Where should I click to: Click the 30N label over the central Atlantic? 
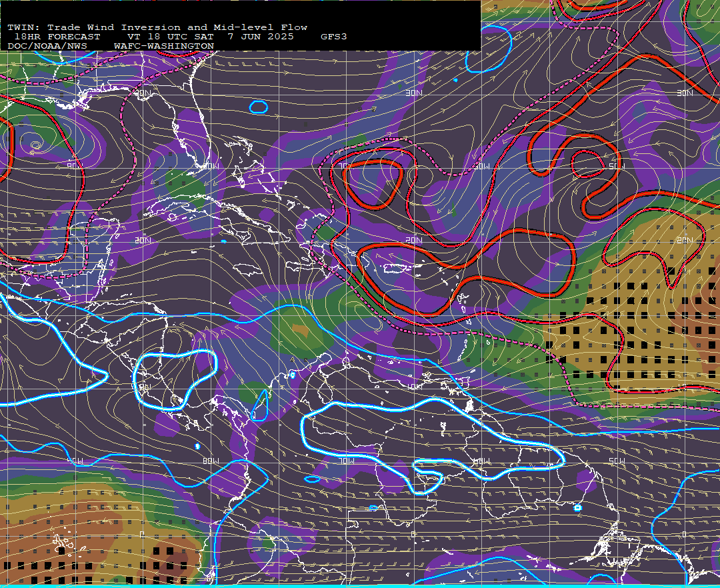(x=414, y=93)
